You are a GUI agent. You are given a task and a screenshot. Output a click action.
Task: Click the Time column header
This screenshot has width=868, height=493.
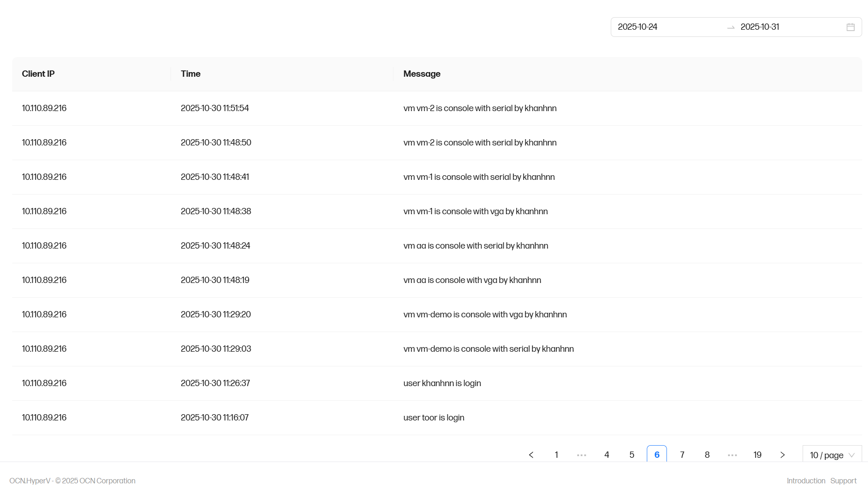pyautogui.click(x=191, y=74)
